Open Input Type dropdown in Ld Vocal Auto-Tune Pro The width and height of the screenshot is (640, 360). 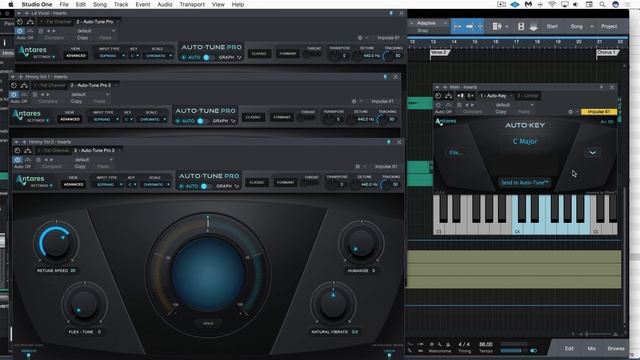(110, 56)
